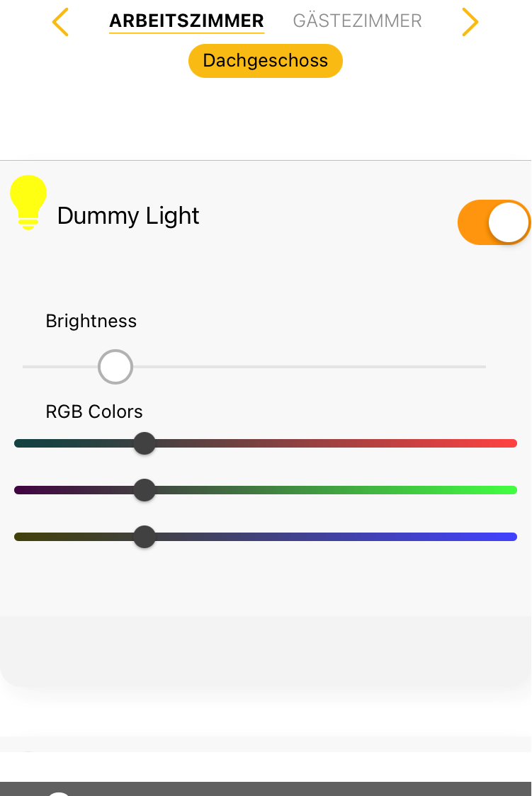Click the far right end of Brightness track
Screen dimensions: 532x796
point(483,367)
